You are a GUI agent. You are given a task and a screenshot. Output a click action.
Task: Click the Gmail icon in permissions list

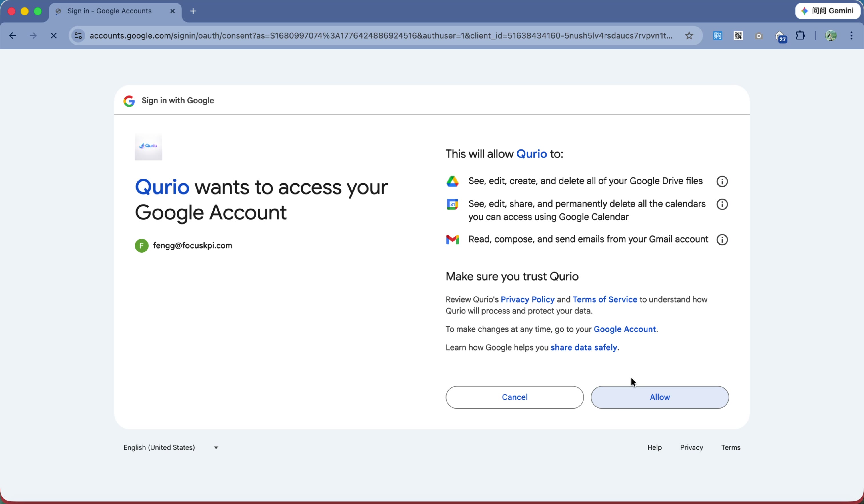click(453, 239)
